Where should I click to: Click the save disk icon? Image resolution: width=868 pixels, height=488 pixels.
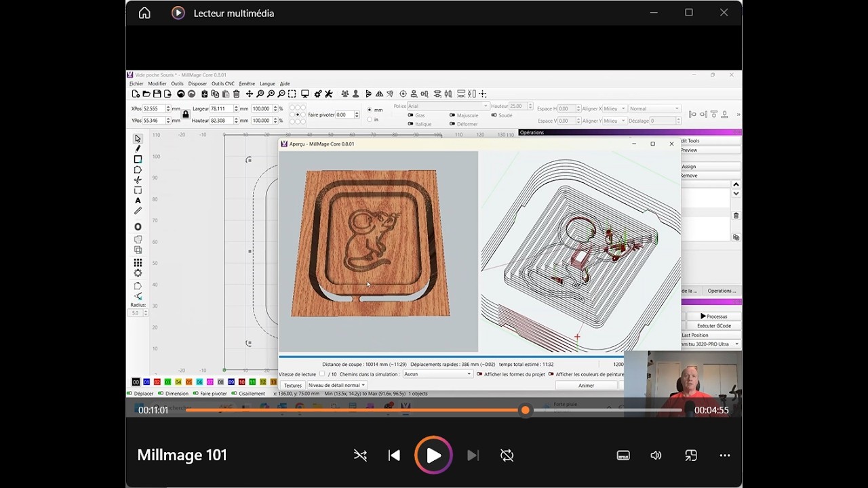157,94
